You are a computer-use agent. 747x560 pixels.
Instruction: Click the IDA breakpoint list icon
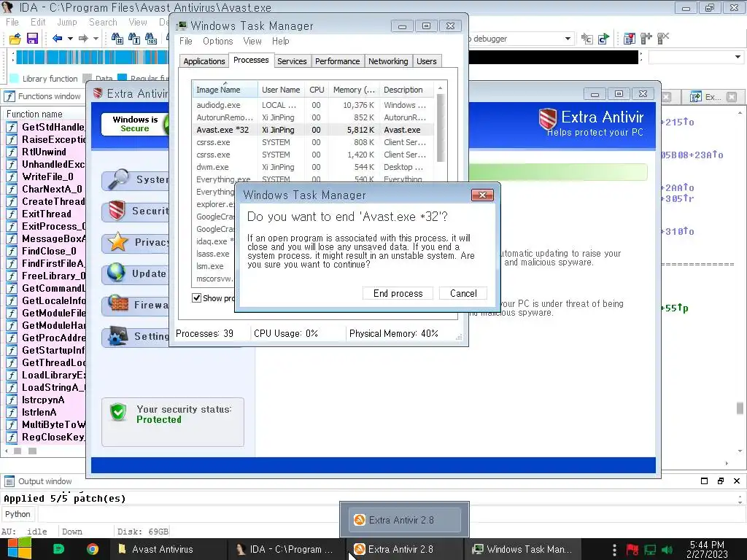pos(630,39)
